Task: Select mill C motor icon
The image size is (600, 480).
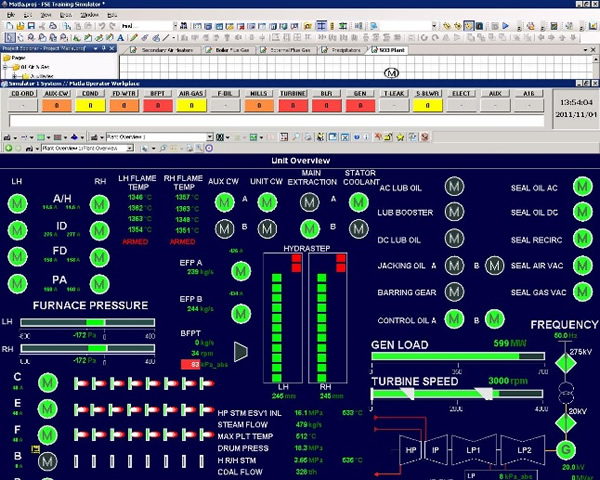Action: pyautogui.click(x=46, y=382)
